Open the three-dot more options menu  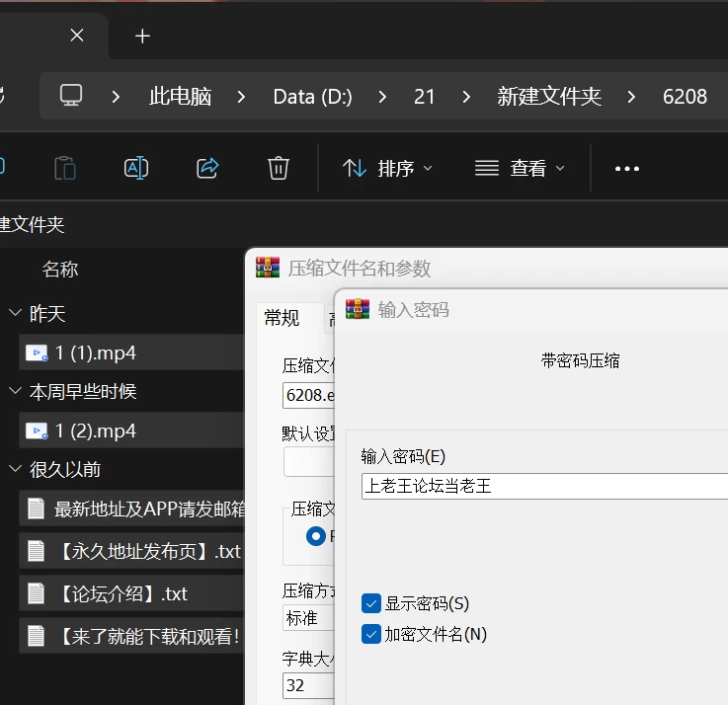click(627, 169)
